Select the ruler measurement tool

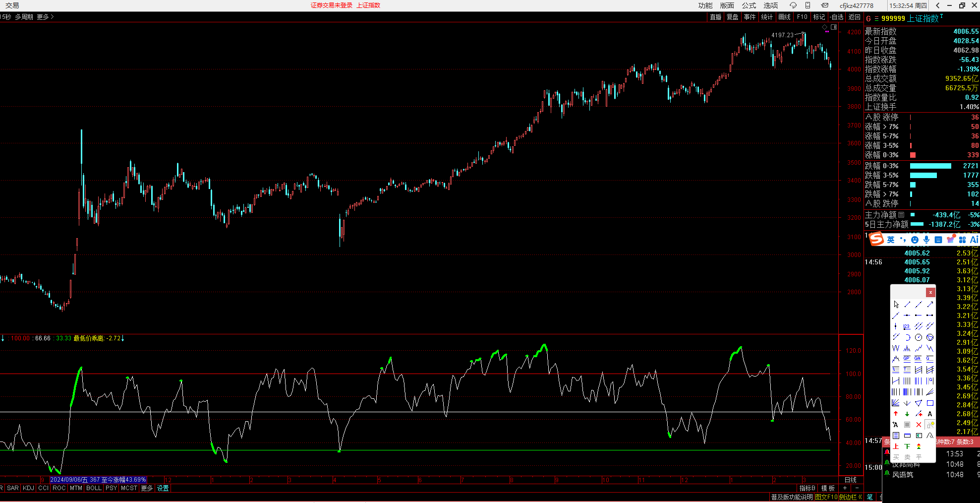907,436
